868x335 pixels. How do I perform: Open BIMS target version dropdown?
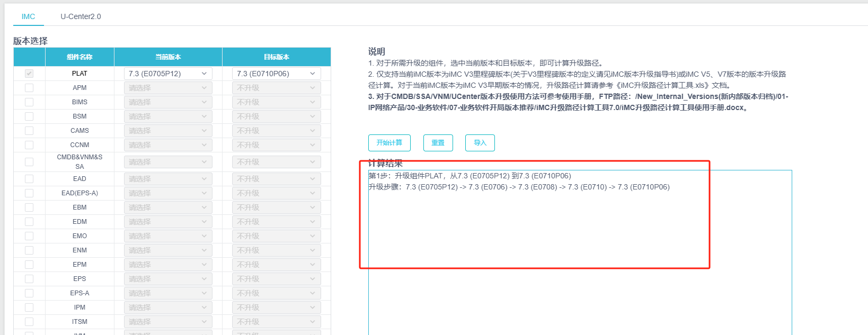[x=276, y=102]
